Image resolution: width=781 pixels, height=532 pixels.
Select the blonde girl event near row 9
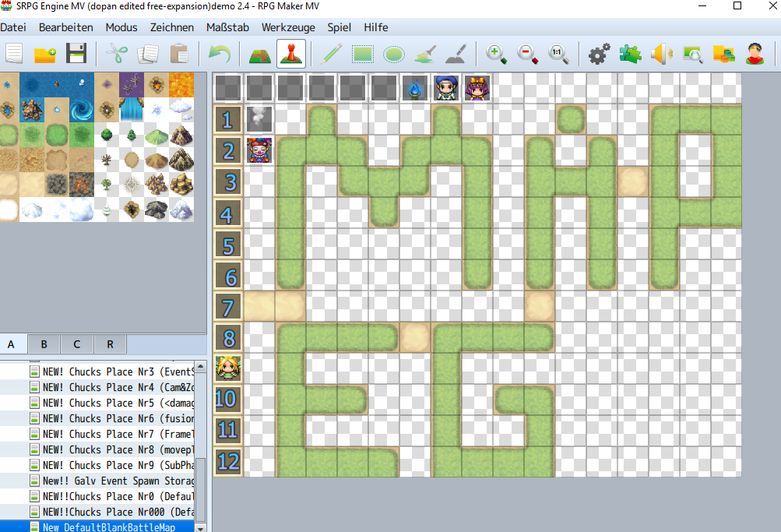tap(228, 368)
